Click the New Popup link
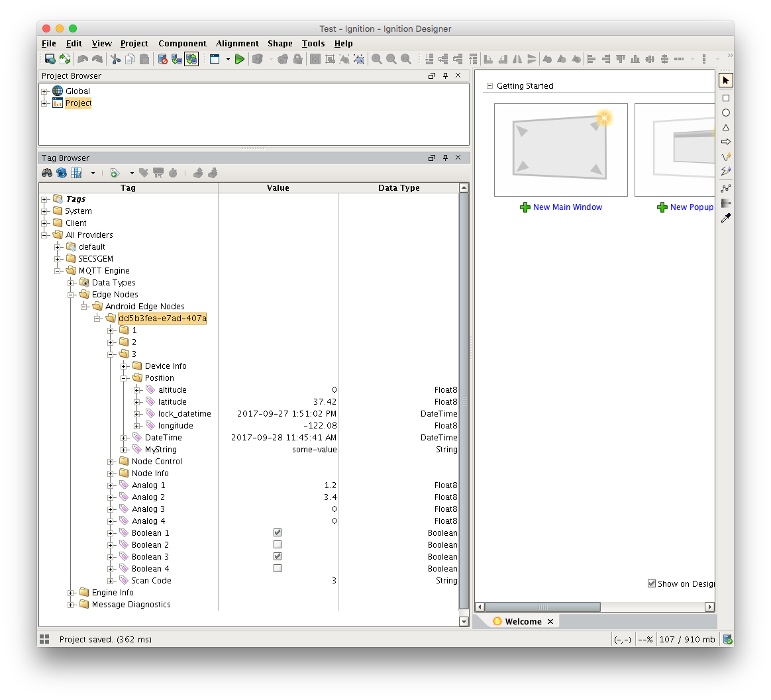Viewport: 771px width, 700px height. pos(692,207)
